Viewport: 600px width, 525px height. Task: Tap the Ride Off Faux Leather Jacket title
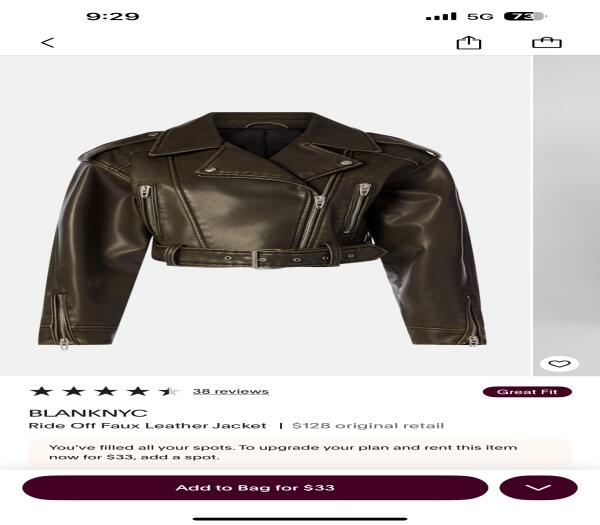147,426
